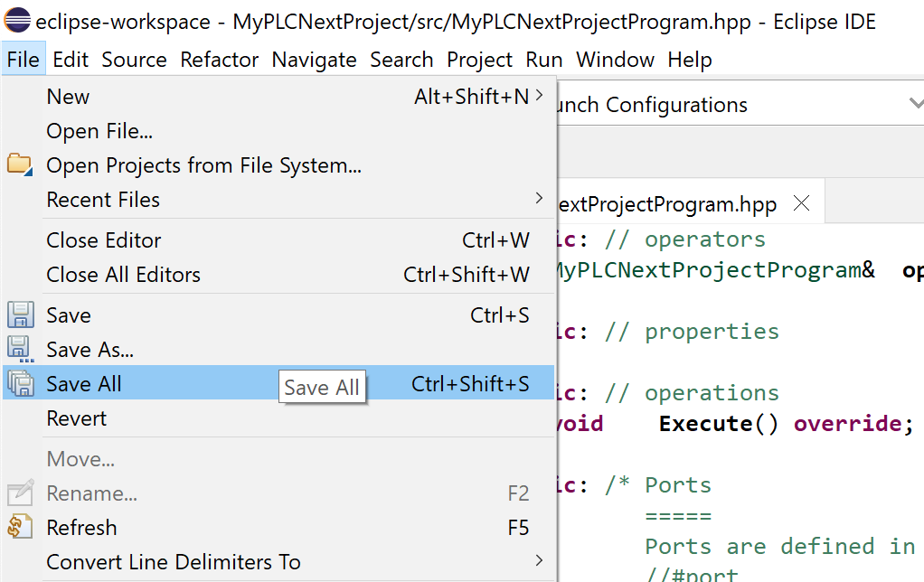Image resolution: width=924 pixels, height=582 pixels.
Task: Select Convert Line Delimiters To entry
Action: click(278, 561)
